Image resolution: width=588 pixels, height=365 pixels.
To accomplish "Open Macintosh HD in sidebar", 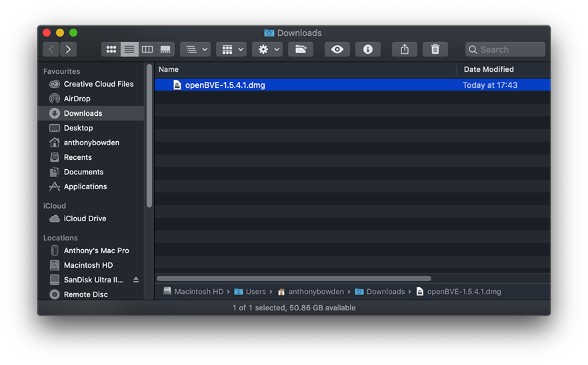I will click(x=91, y=265).
